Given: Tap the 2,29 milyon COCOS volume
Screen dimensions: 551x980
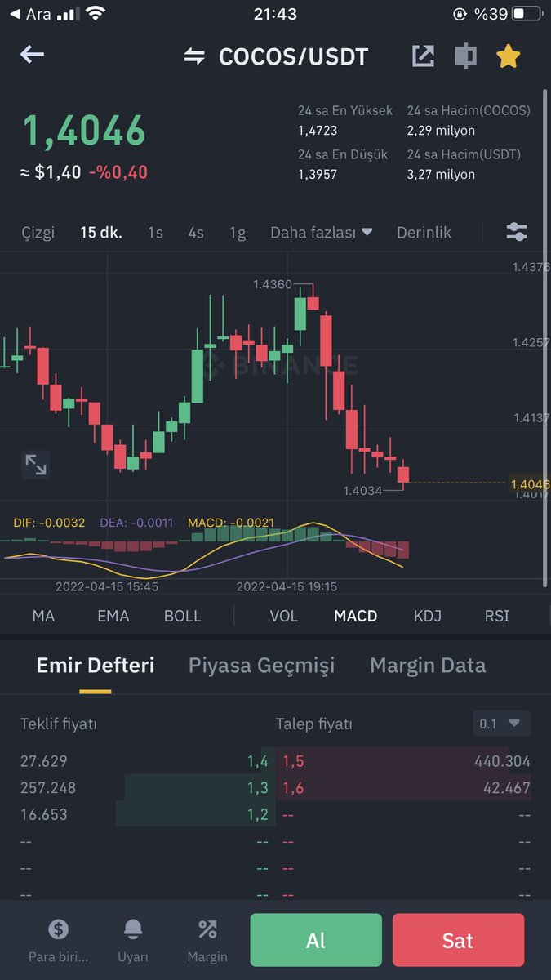Looking at the screenshot, I should (x=441, y=131).
